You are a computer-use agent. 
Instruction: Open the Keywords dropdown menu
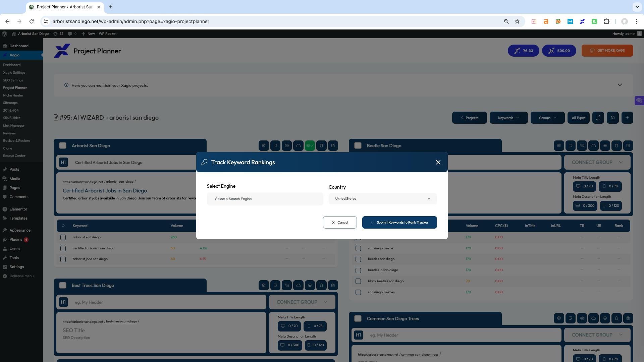pyautogui.click(x=508, y=118)
